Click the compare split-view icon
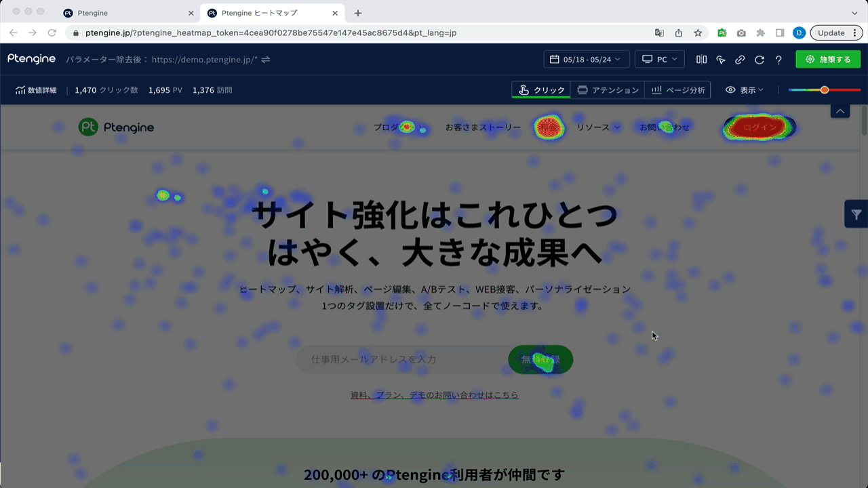This screenshot has height=488, width=868. (701, 60)
